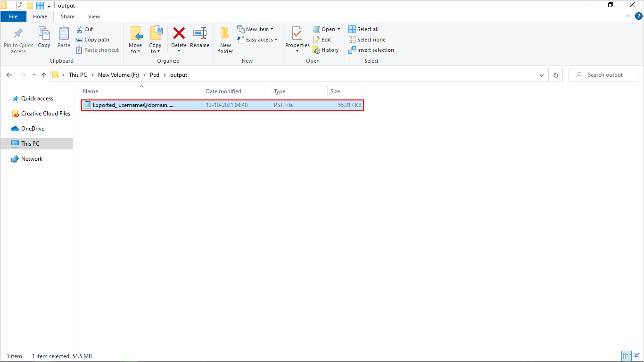Switch to Large icons view in the status bar
This screenshot has height=362, width=644.
coord(637,356)
